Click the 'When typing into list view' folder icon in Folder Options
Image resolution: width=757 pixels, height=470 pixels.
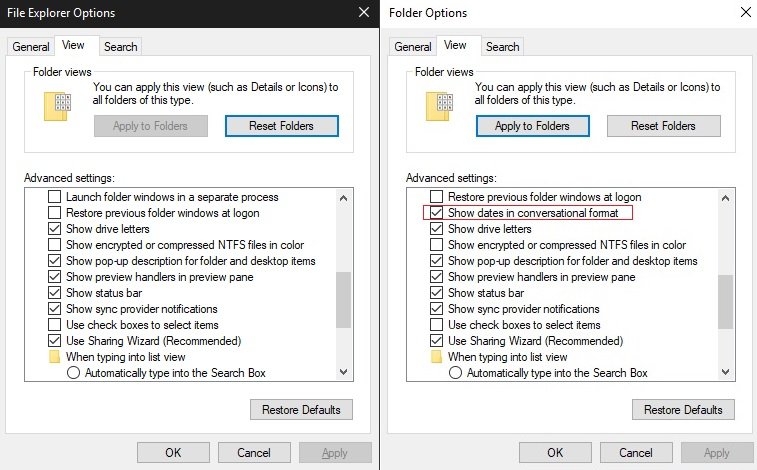pos(436,357)
